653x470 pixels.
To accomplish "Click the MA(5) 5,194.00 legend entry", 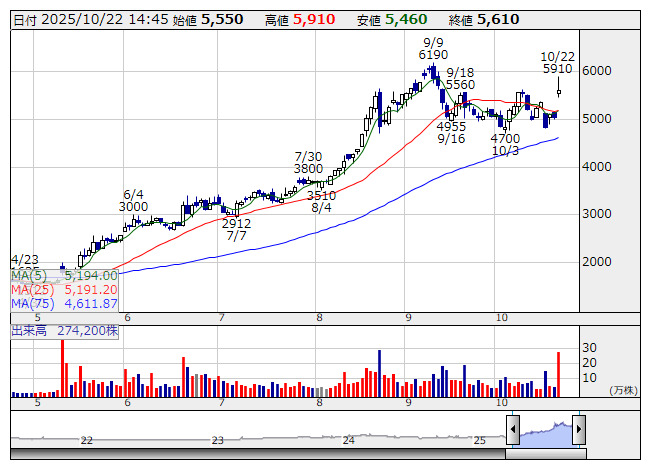I will pos(64,276).
